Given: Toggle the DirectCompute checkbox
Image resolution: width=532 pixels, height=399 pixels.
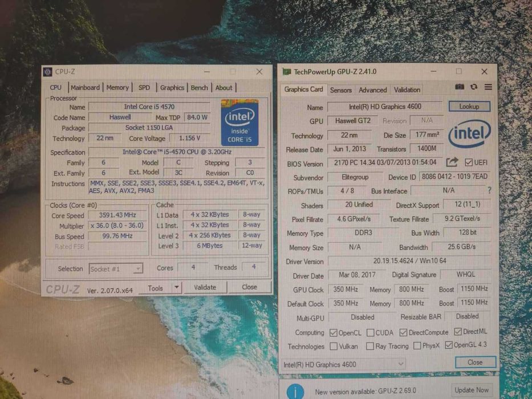Looking at the screenshot, I should pyautogui.click(x=403, y=332).
